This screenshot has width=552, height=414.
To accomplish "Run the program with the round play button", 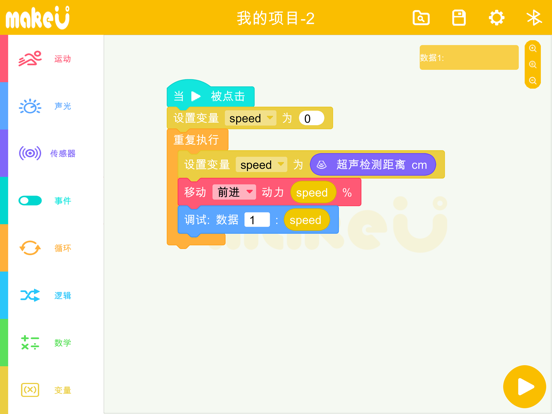I will (x=525, y=387).
